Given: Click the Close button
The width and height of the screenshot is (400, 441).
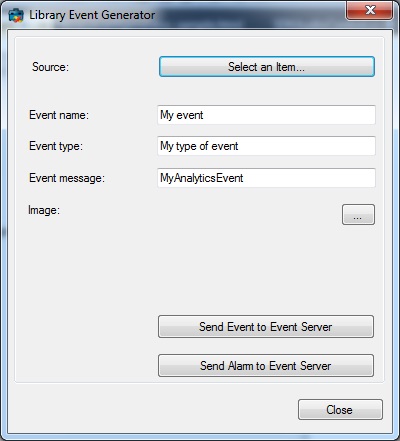Looking at the screenshot, I should pyautogui.click(x=340, y=410).
